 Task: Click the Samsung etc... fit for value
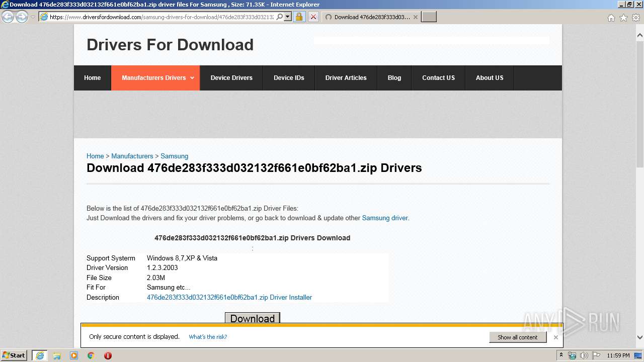coord(169,288)
